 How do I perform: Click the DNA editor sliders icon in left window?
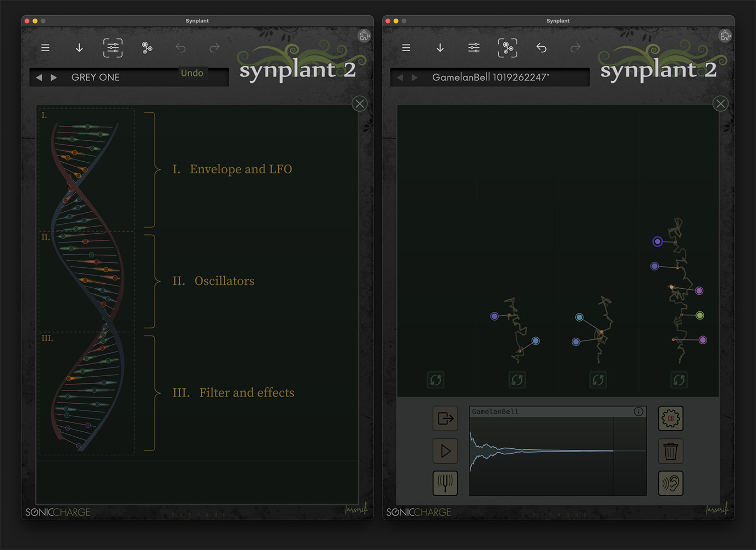coord(113,48)
